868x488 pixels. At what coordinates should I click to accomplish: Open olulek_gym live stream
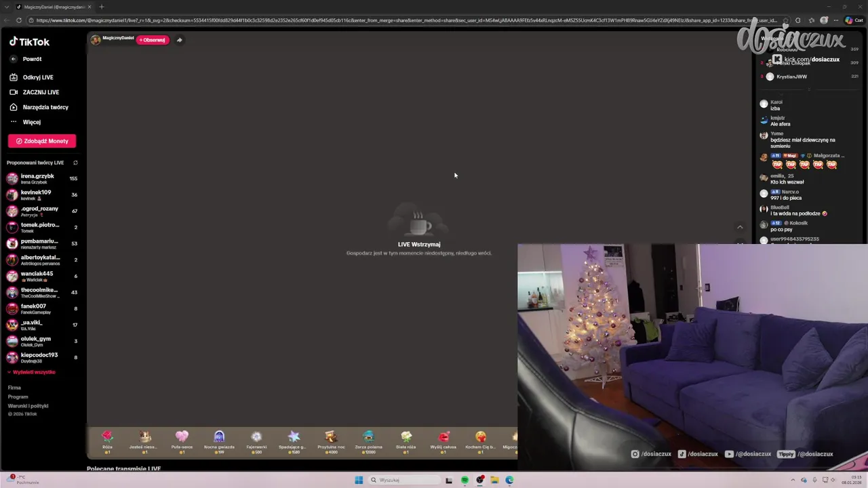[42, 342]
